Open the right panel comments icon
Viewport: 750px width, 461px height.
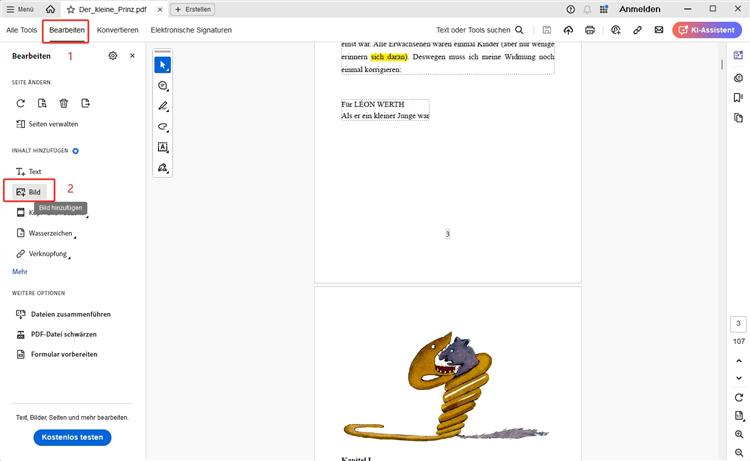tap(738, 78)
